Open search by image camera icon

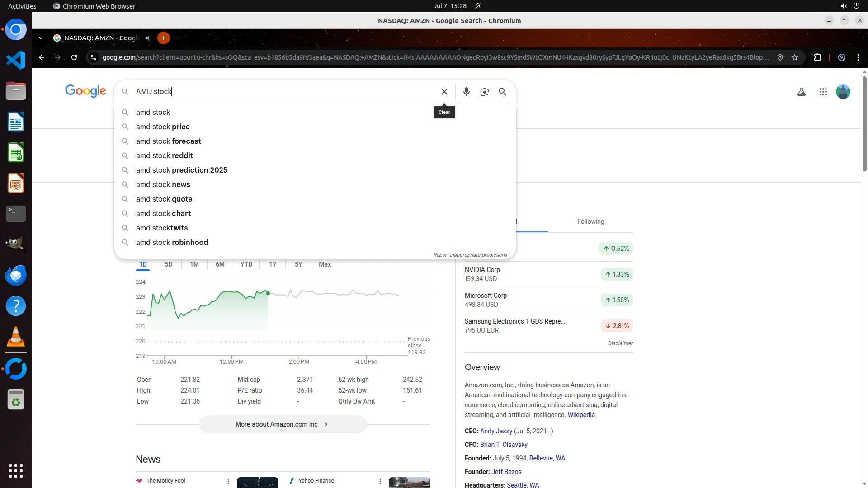point(484,92)
